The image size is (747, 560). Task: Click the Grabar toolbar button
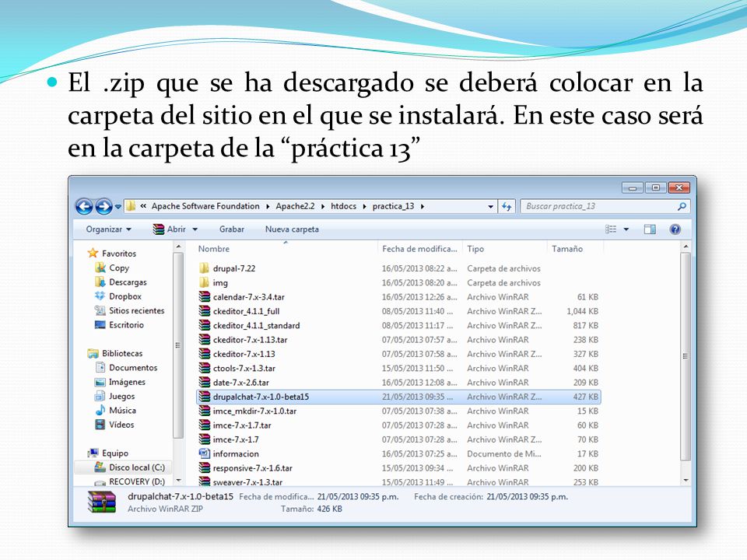click(232, 229)
